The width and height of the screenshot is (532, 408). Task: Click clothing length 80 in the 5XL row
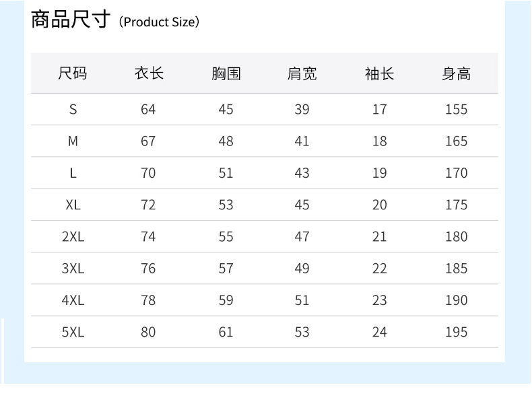[x=148, y=332]
